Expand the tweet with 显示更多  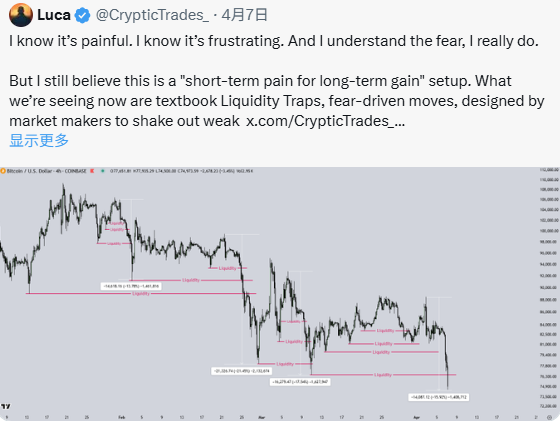(x=39, y=140)
